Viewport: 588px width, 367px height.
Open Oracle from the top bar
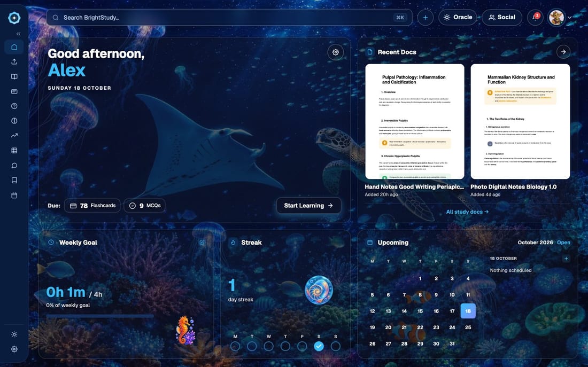(x=458, y=17)
